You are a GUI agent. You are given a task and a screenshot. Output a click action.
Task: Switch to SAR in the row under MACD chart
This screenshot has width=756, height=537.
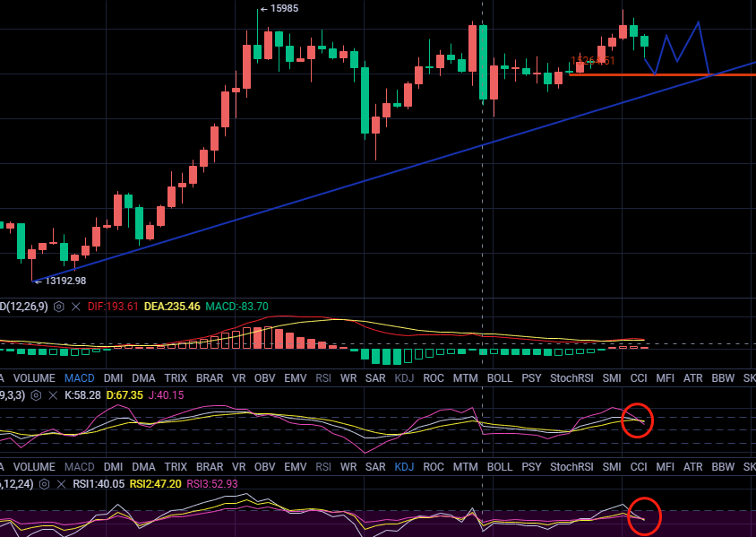(375, 378)
